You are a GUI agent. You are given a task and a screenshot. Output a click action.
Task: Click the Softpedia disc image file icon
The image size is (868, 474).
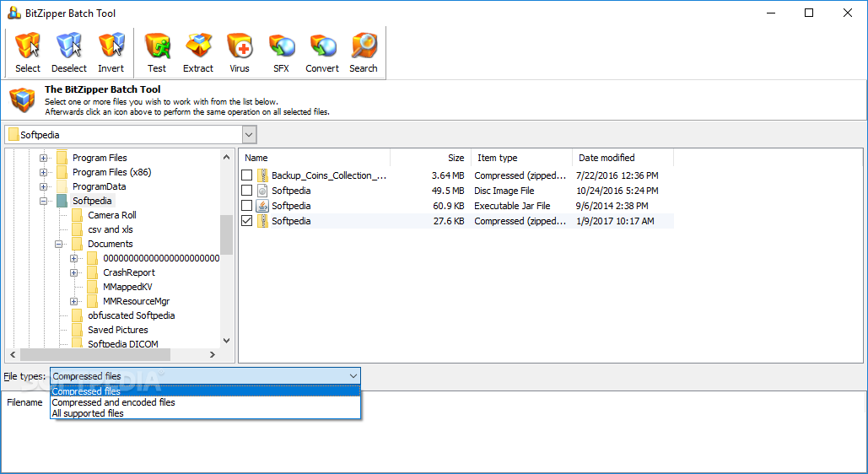tap(262, 191)
